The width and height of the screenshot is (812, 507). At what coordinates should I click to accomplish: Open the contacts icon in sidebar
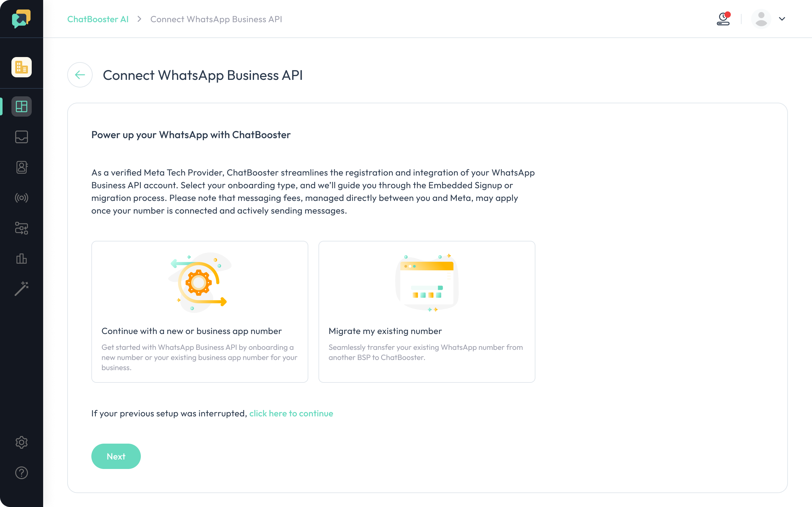(x=22, y=167)
